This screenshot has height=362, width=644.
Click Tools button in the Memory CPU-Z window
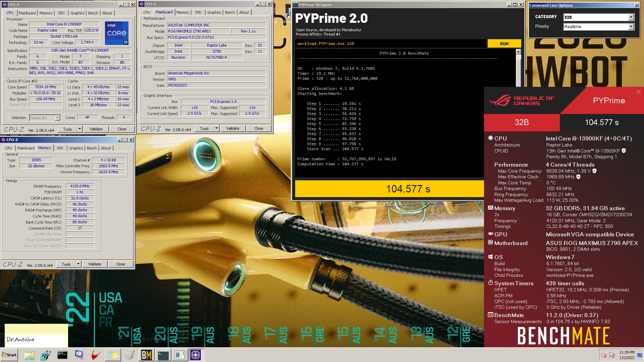coord(66,264)
